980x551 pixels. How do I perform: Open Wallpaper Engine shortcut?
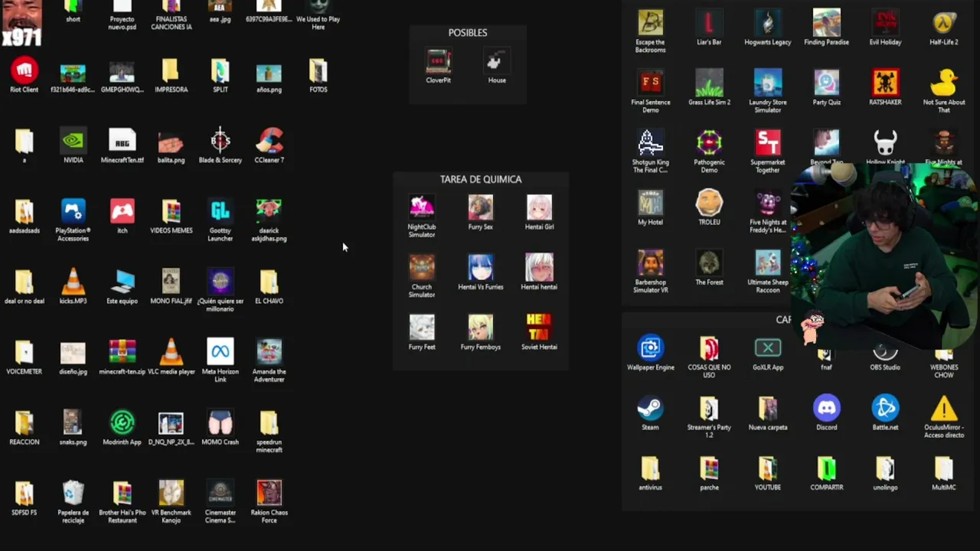651,348
